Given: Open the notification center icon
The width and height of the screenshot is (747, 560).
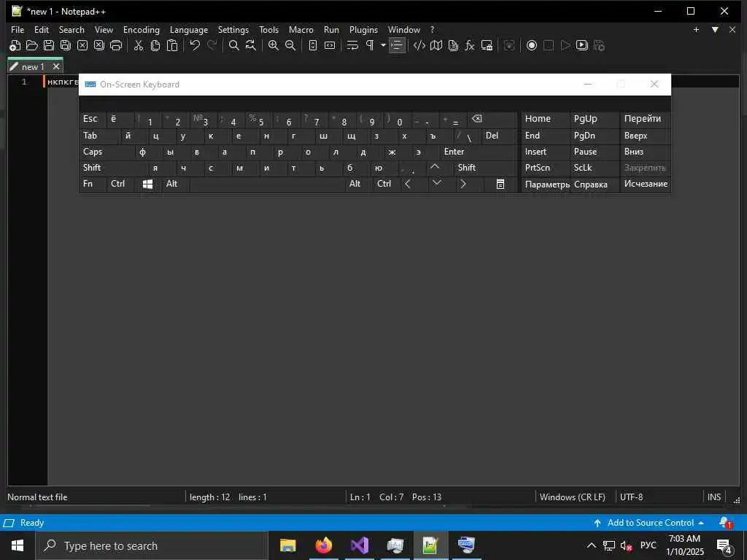Looking at the screenshot, I should [724, 545].
